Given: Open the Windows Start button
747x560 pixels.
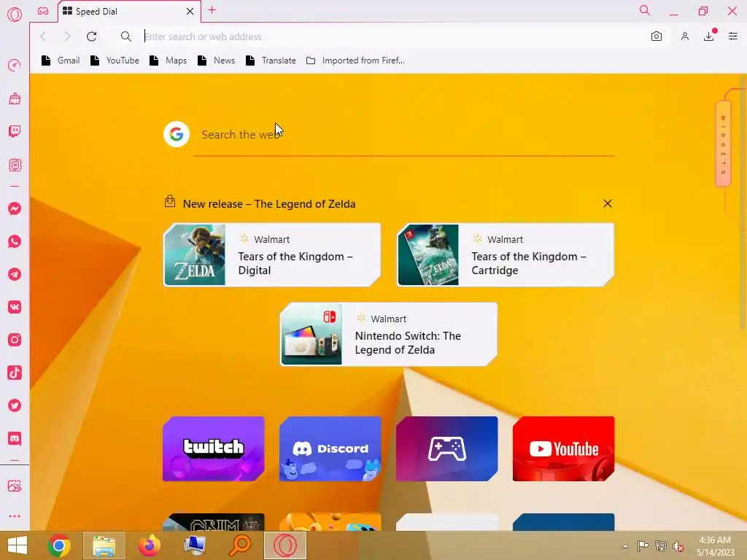Looking at the screenshot, I should pyautogui.click(x=18, y=545).
